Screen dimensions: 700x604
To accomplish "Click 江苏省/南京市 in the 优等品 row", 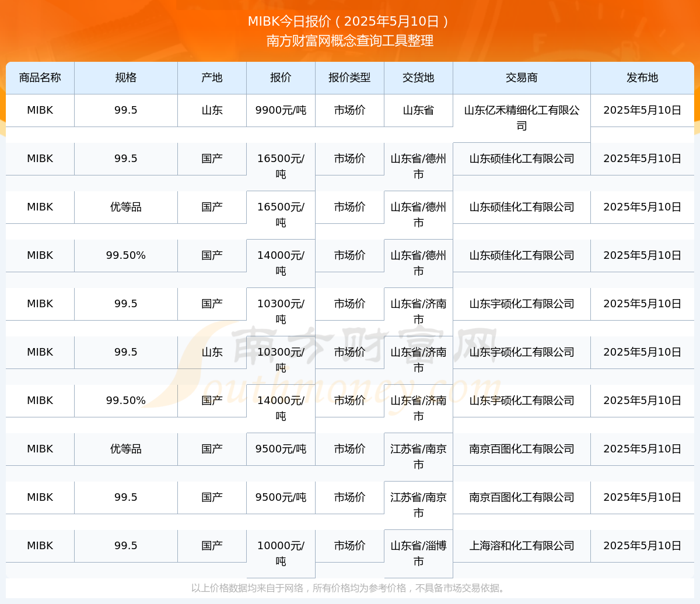I will (419, 456).
